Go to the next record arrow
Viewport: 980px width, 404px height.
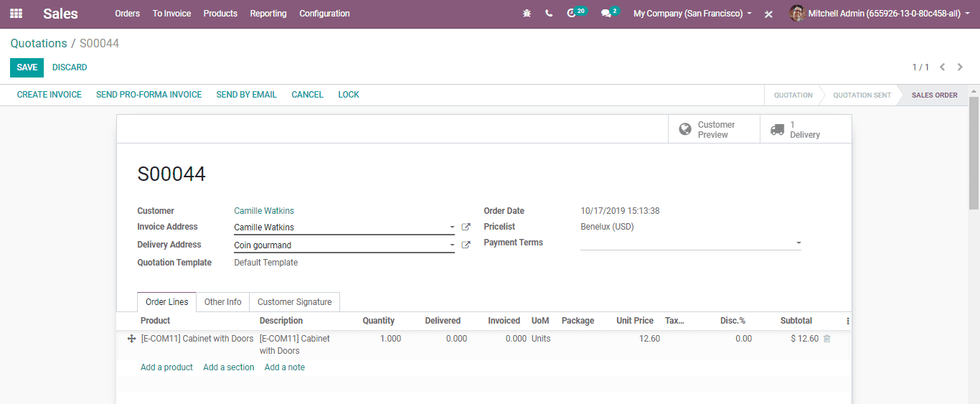960,67
